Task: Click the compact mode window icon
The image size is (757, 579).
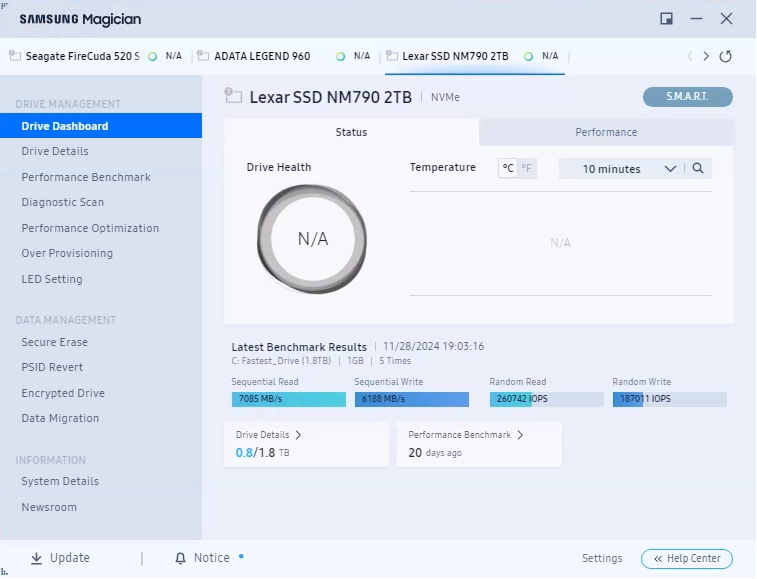Action: 666,19
